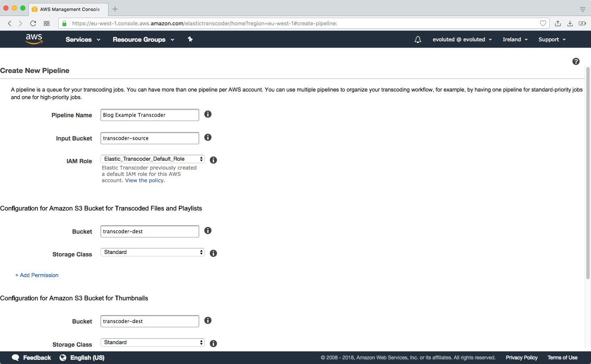Expand Storage Class dropdown for transcoded files
This screenshot has width=591, height=364.
pyautogui.click(x=152, y=252)
